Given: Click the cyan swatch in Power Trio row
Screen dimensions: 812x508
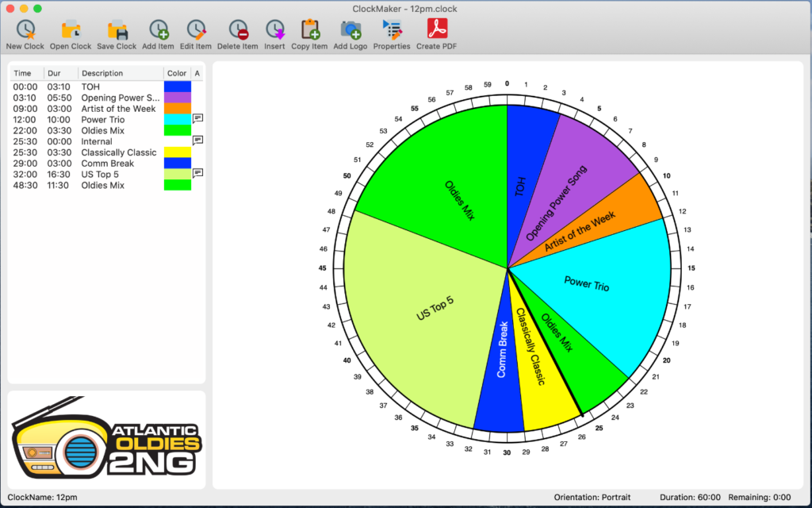Looking at the screenshot, I should (178, 119).
